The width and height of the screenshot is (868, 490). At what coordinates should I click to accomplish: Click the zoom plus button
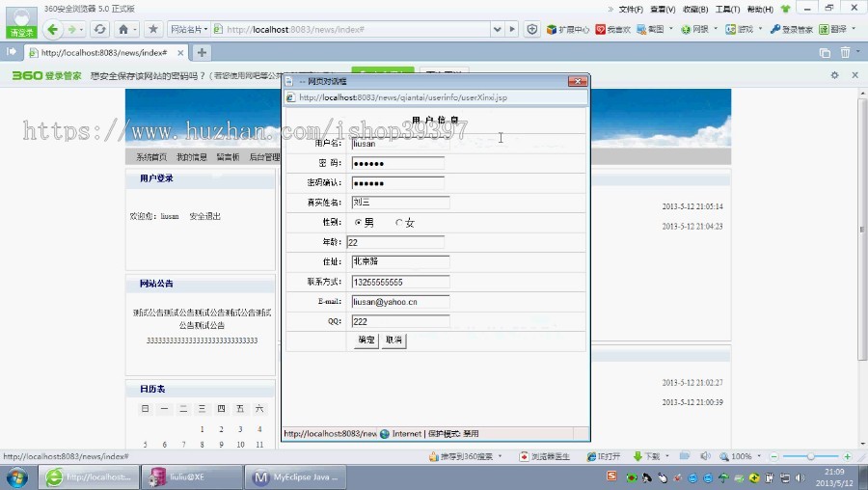pos(847,457)
